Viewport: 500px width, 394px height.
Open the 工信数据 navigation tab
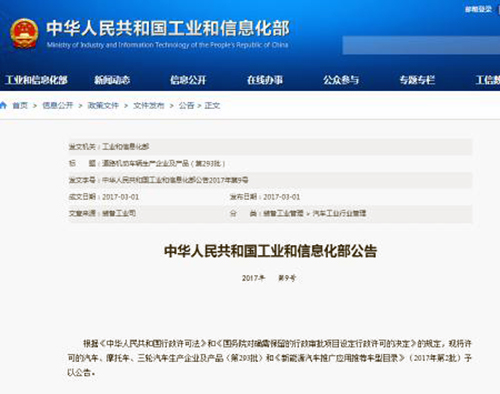pyautogui.click(x=488, y=80)
